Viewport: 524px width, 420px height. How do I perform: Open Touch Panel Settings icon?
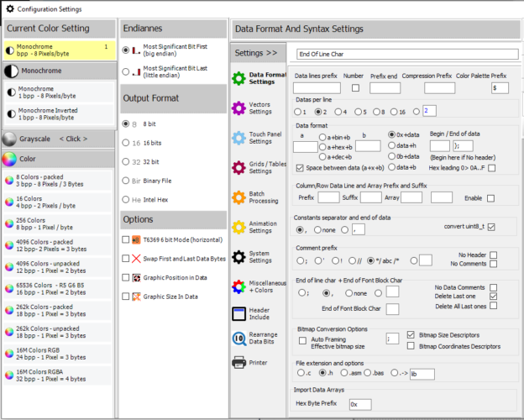tap(238, 137)
